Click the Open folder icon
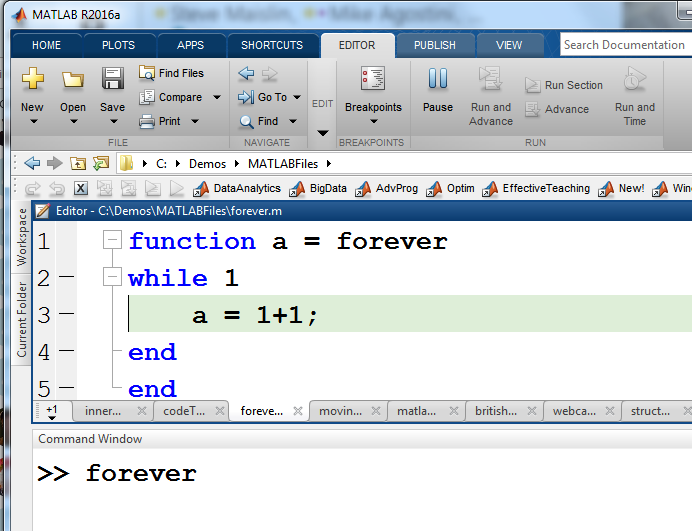Viewport: 692px width, 531px height. coord(72,80)
